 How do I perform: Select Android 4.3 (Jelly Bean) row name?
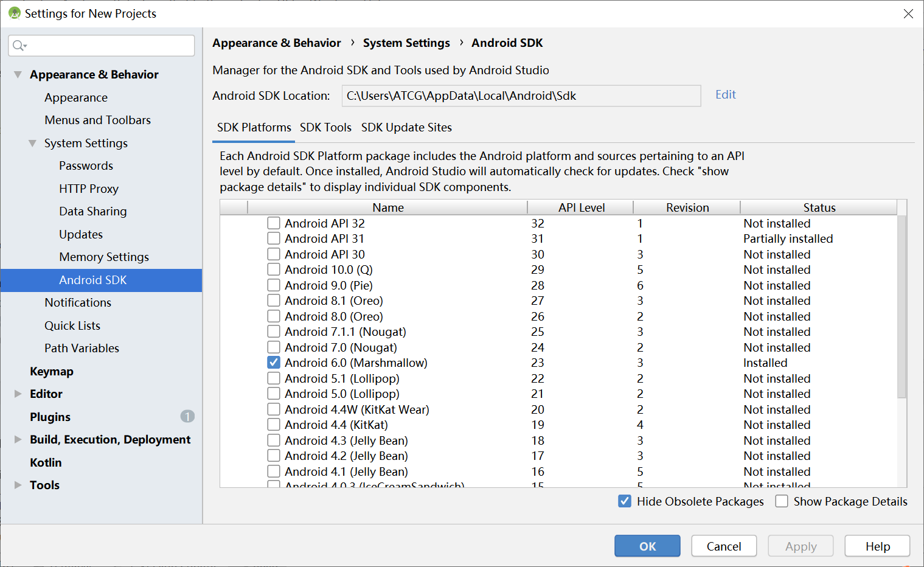coord(346,440)
